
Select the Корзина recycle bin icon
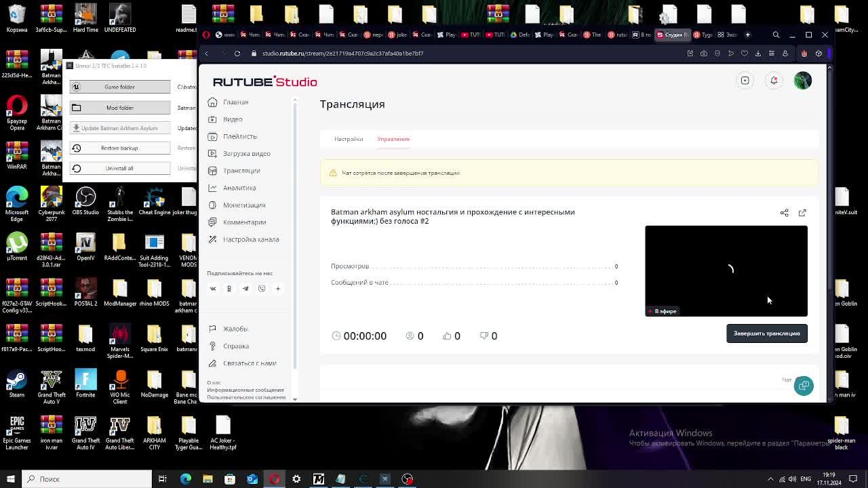17,18
